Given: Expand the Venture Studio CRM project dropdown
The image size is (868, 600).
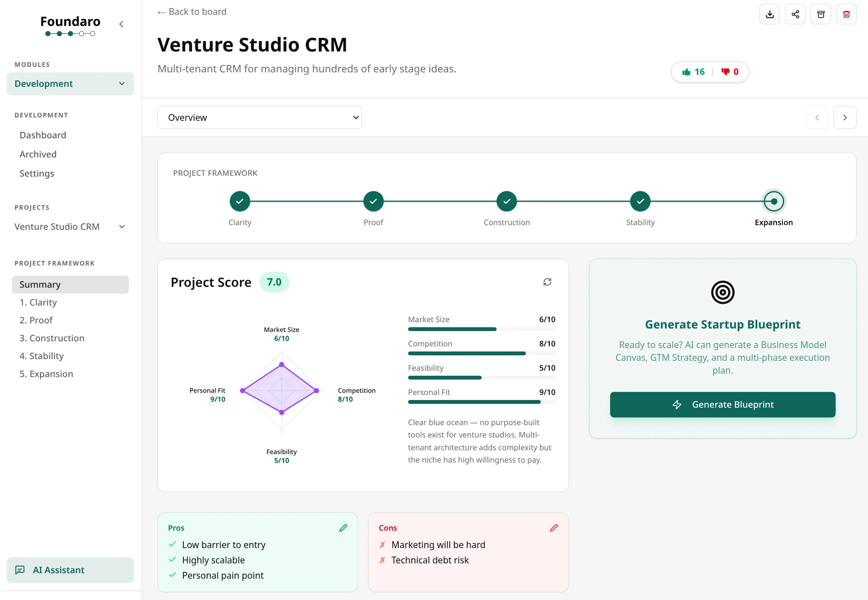Looking at the screenshot, I should tap(122, 226).
